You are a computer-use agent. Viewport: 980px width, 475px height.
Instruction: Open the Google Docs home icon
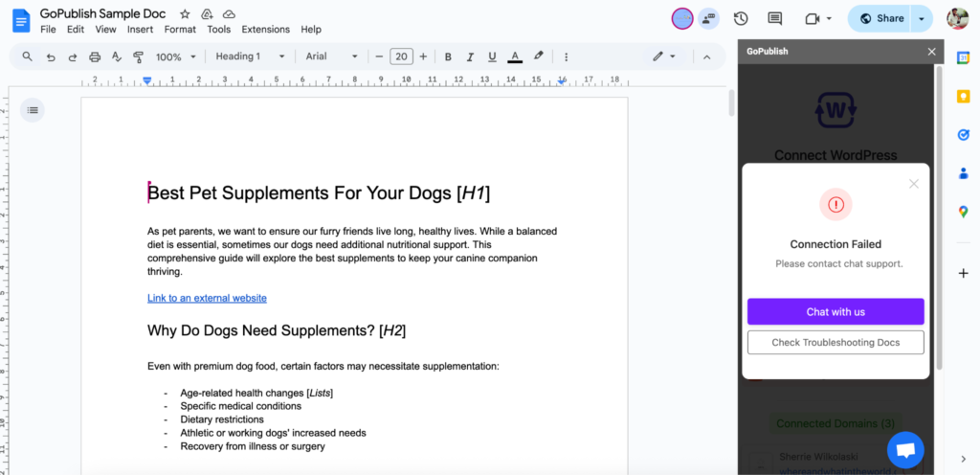[21, 21]
